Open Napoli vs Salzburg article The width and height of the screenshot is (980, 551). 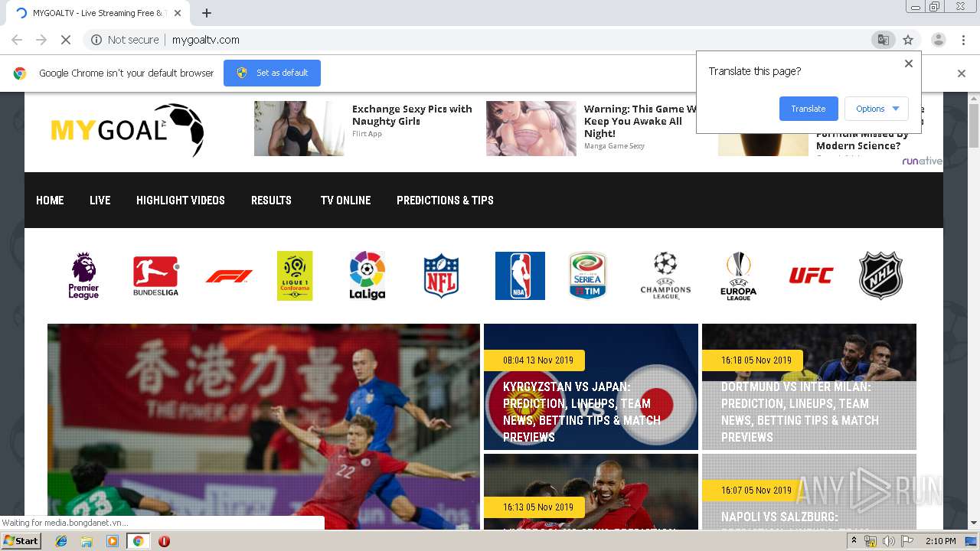(x=809, y=491)
